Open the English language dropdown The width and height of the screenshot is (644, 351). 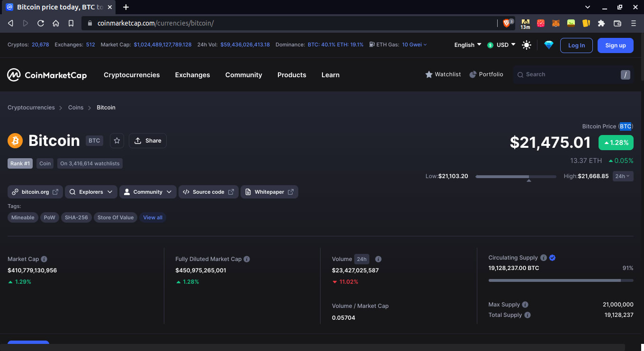(x=467, y=45)
